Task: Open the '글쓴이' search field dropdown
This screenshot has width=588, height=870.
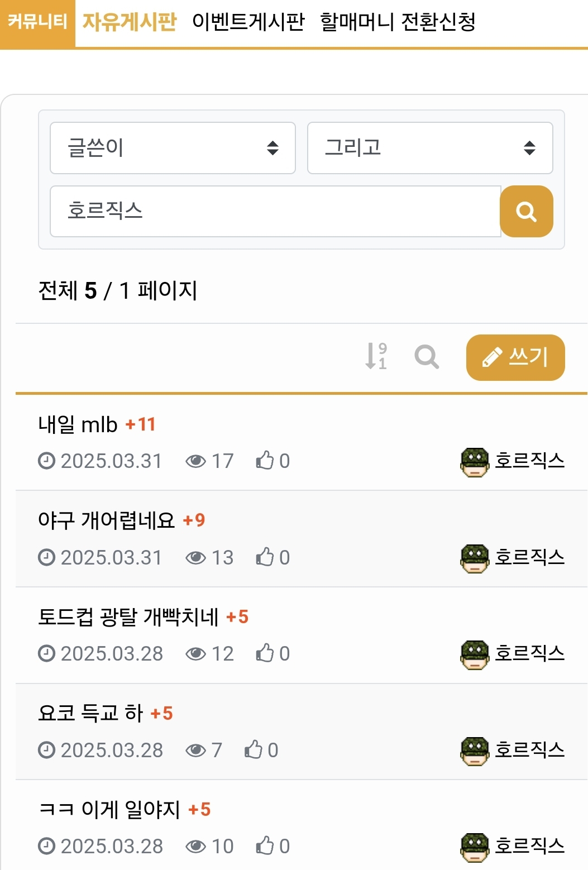Action: tap(173, 148)
